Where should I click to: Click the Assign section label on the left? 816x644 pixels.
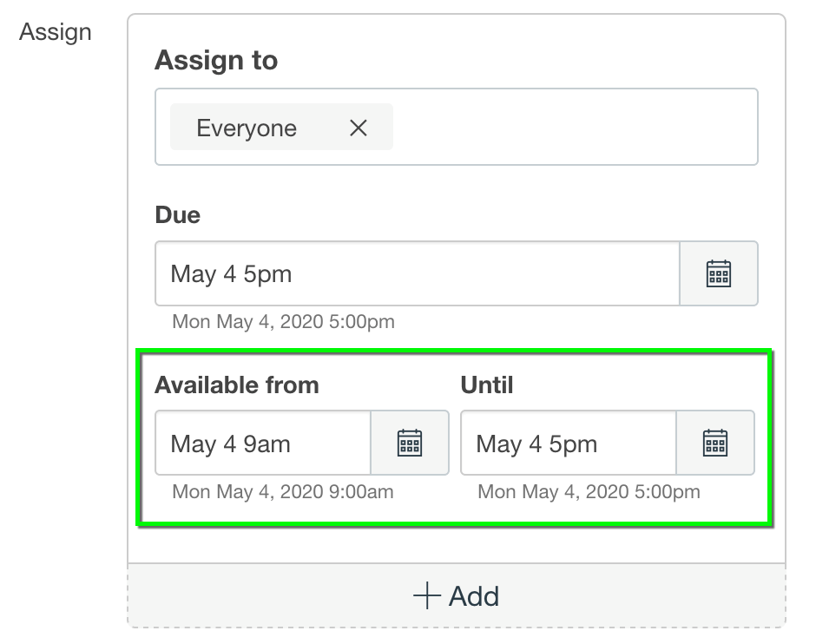tap(56, 32)
